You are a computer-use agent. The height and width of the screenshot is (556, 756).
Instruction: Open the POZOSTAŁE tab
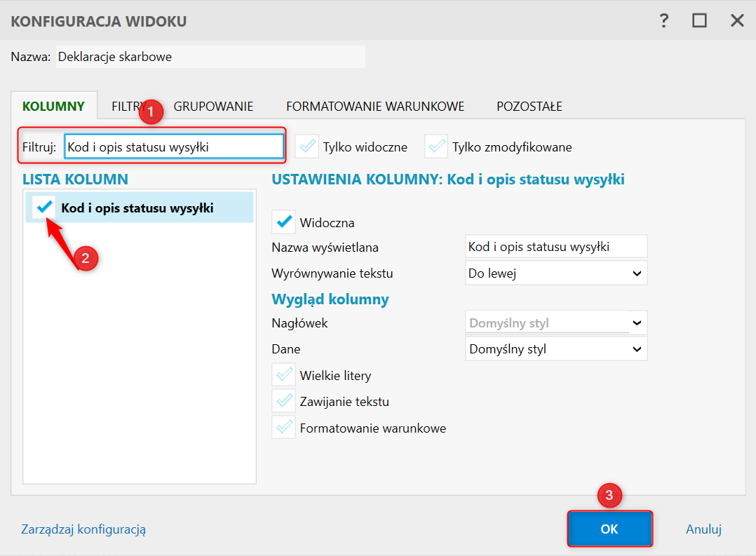[529, 106]
